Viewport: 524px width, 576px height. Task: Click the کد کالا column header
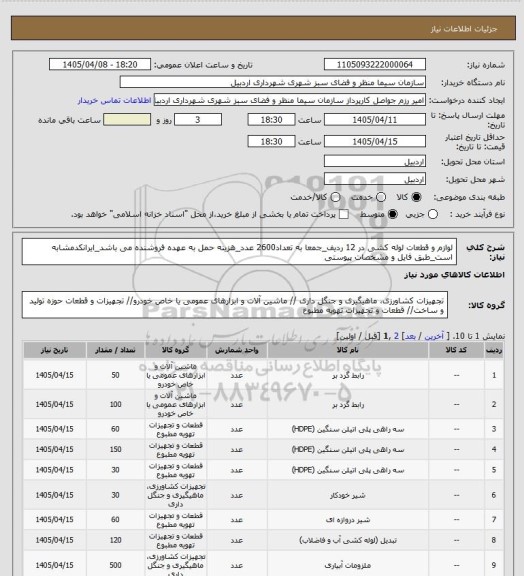point(456,350)
